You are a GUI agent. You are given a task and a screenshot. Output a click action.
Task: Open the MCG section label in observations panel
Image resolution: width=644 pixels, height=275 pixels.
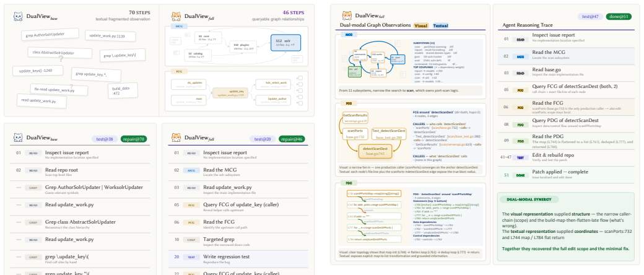point(349,35)
